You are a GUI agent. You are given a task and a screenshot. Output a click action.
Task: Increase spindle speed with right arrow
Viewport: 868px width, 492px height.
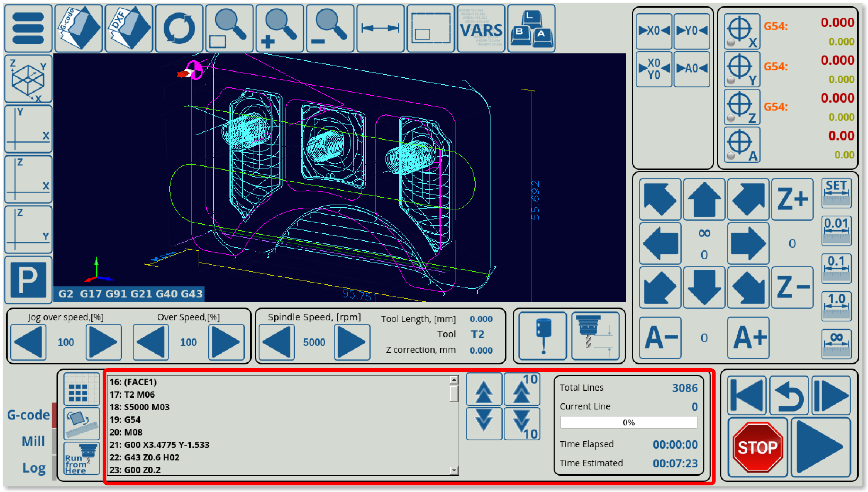coord(351,342)
